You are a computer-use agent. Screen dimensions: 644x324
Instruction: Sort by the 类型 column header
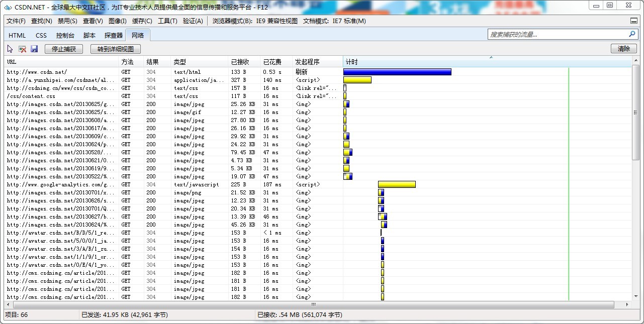[x=200, y=62]
